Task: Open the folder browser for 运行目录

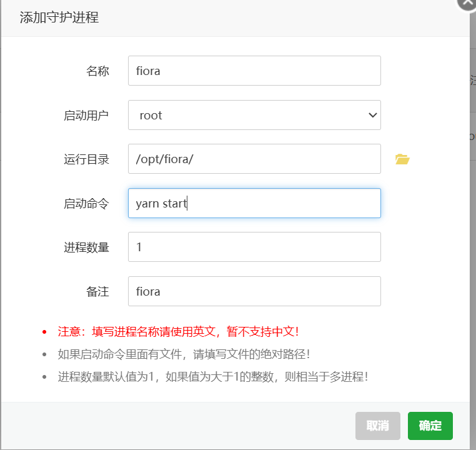Action: coord(402,159)
